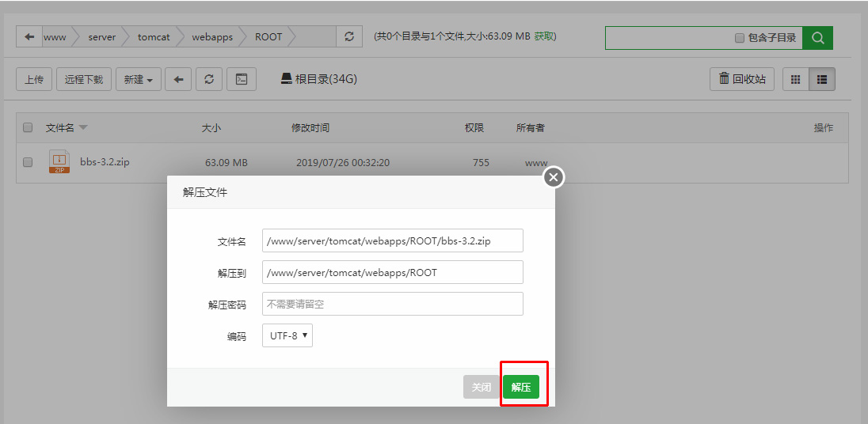
Task: Expand the 新建 dropdown menu
Action: pos(139,79)
